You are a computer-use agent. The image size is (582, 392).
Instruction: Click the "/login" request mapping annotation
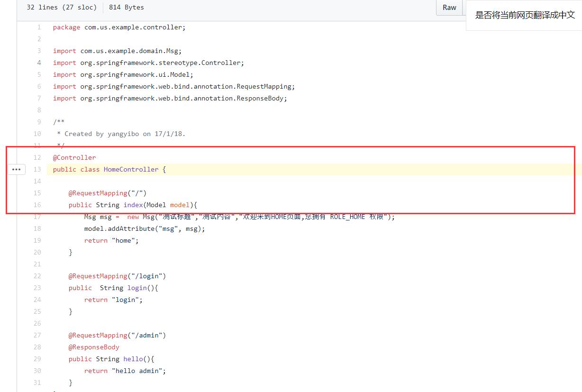tap(117, 276)
